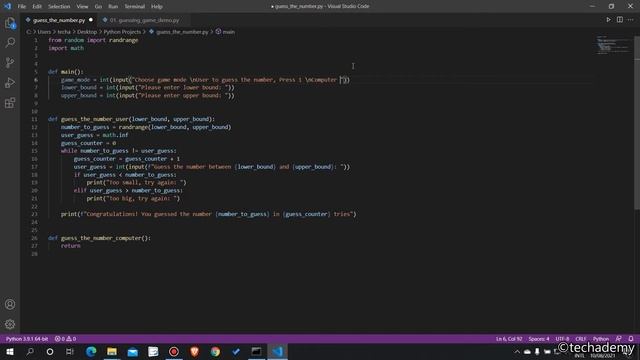Open notifications bell in the status bar
The height and width of the screenshot is (360, 640).
(631, 339)
